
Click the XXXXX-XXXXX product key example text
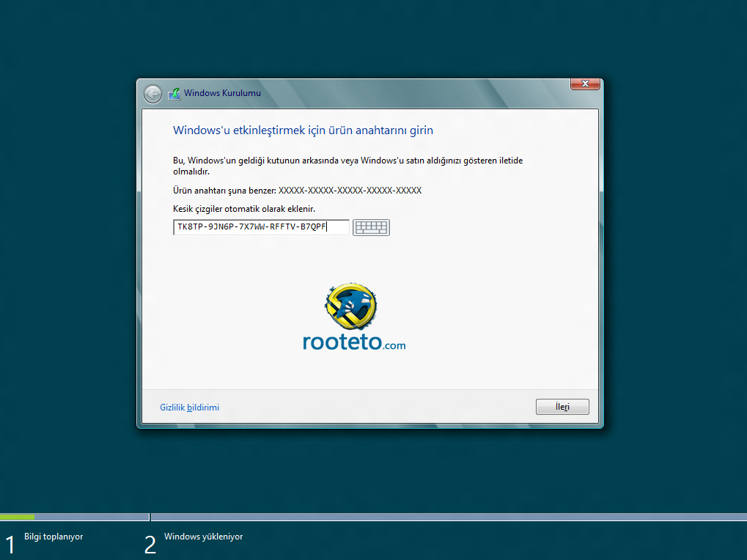click(x=350, y=191)
